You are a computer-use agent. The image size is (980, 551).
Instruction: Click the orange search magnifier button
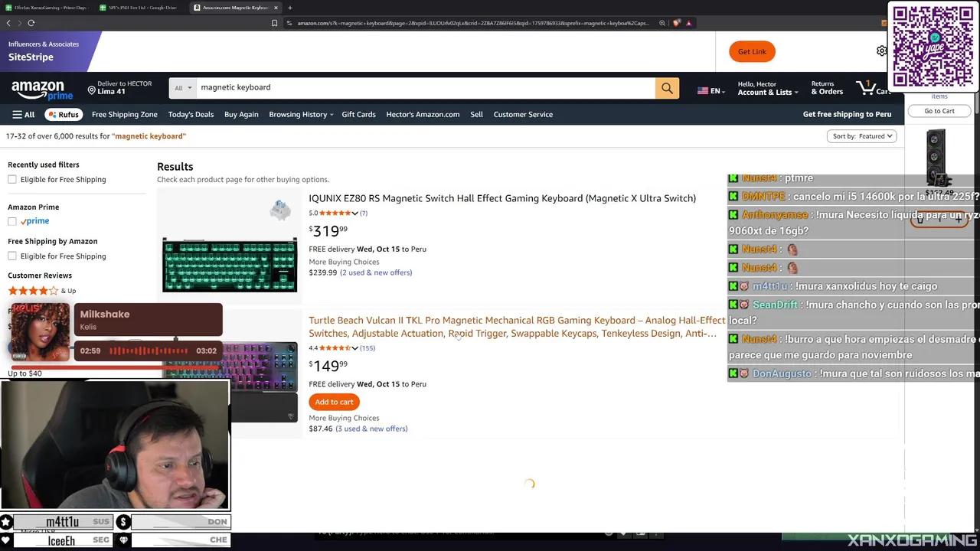pos(667,88)
